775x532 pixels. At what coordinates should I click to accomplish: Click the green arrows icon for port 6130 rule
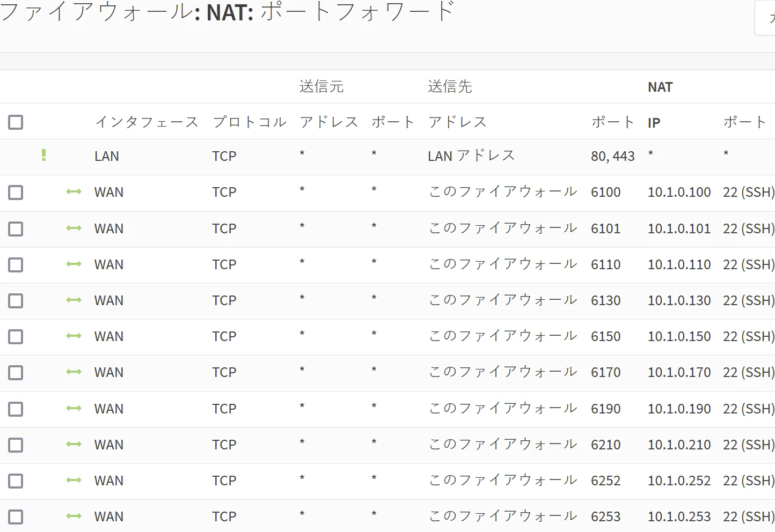point(74,300)
